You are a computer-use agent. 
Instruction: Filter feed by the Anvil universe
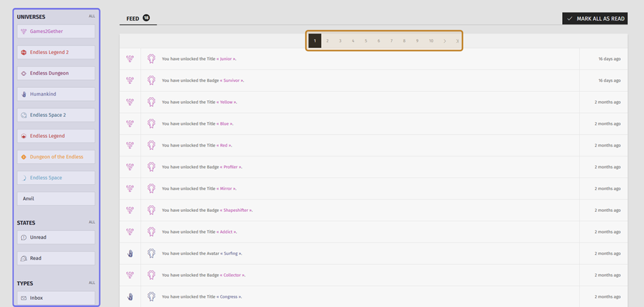pyautogui.click(x=55, y=199)
